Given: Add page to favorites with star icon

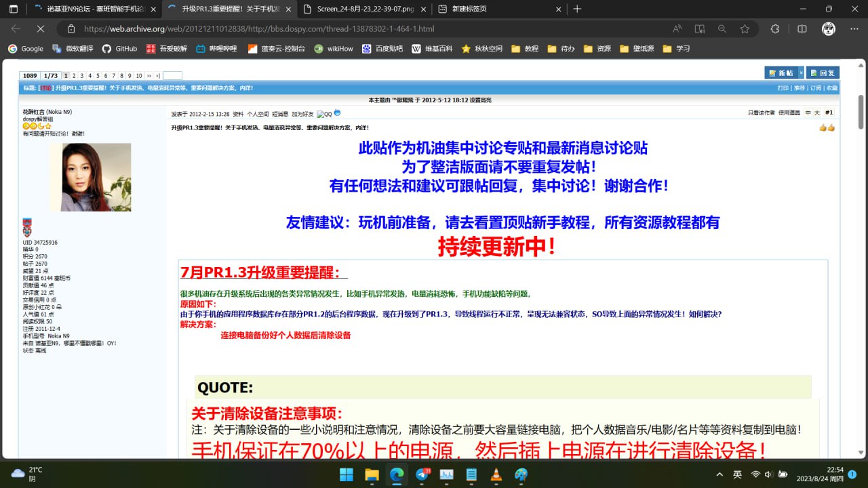Looking at the screenshot, I should 745,29.
